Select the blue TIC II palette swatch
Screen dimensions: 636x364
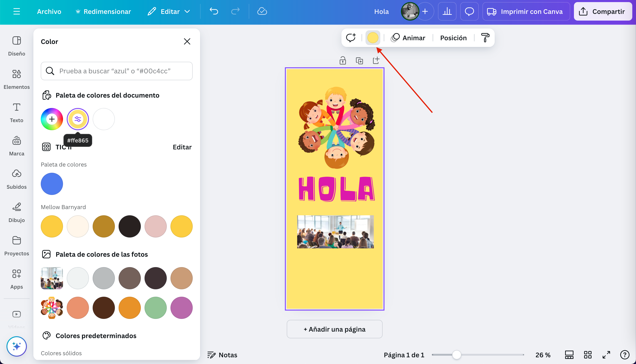[x=52, y=184]
